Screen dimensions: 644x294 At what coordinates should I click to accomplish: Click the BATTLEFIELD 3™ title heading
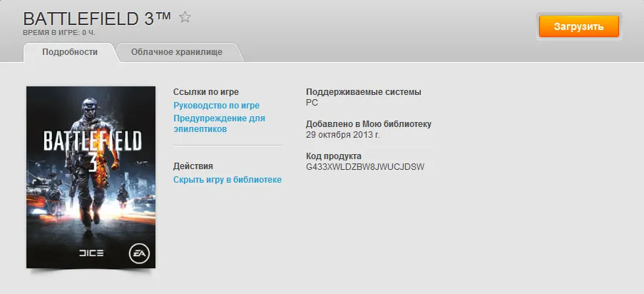click(x=97, y=19)
